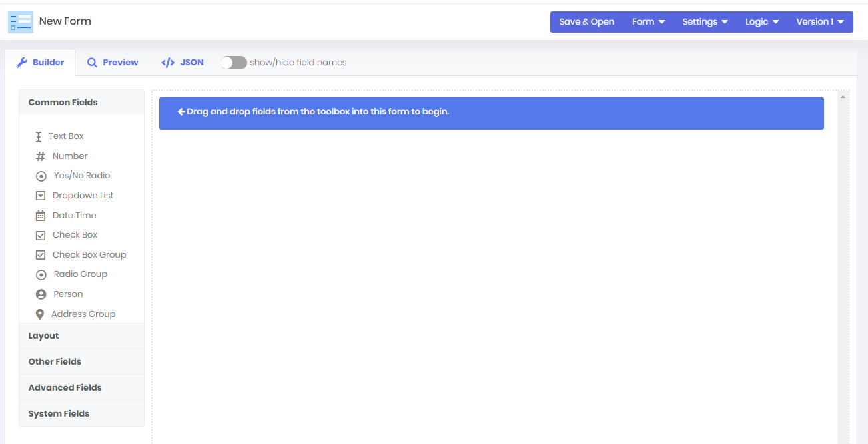The width and height of the screenshot is (868, 444).
Task: Switch to the Preview tab
Action: click(113, 63)
